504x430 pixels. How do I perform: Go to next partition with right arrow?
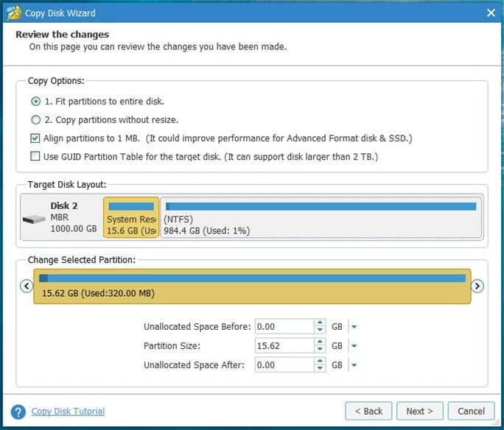477,286
